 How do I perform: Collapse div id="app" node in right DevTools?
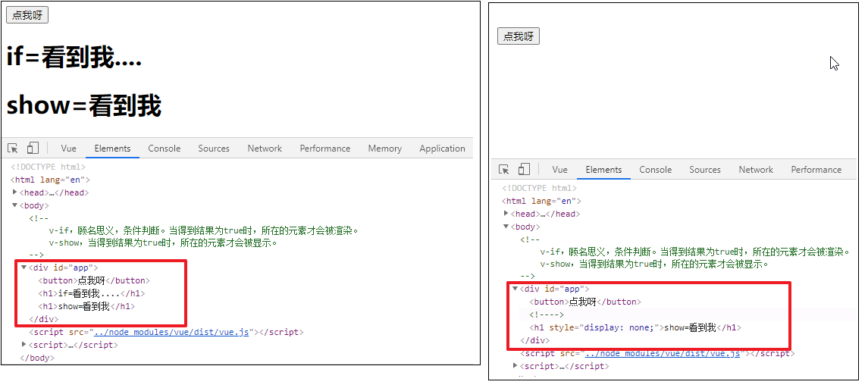pyautogui.click(x=515, y=289)
